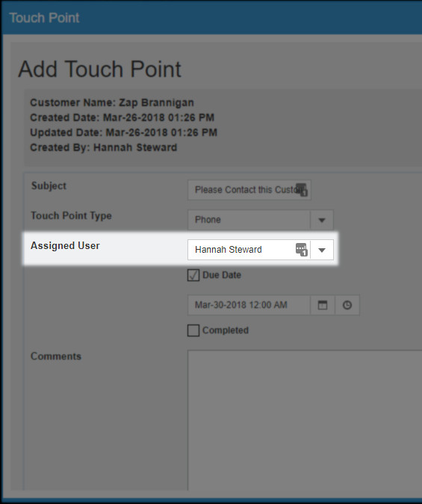The image size is (422, 504).
Task: Uncheck the Due Date checkbox
Action: (193, 275)
